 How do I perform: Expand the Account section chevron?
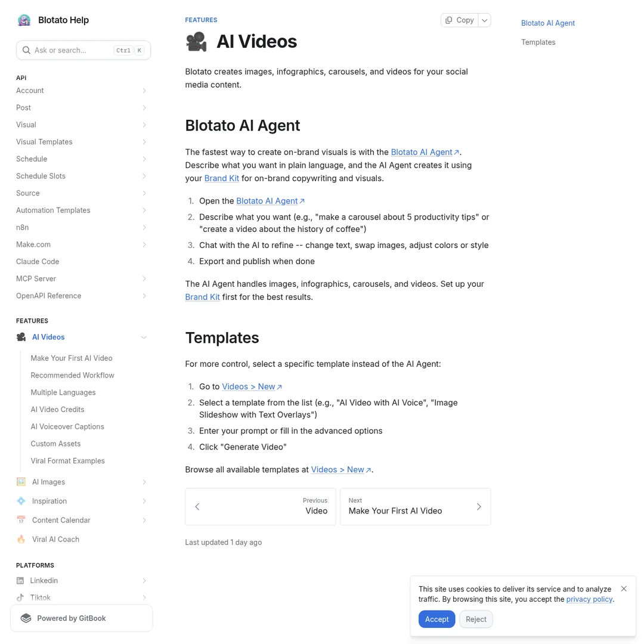pyautogui.click(x=144, y=90)
